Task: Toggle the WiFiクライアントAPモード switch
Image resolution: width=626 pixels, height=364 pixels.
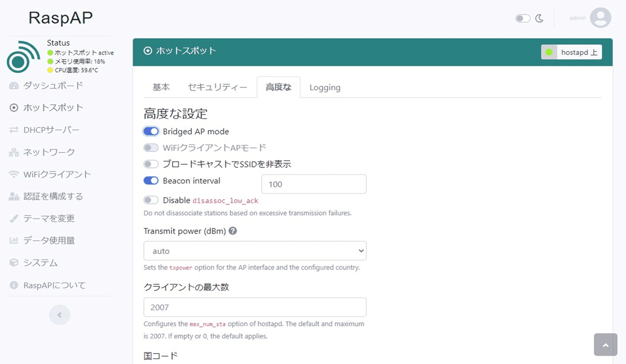Action: point(151,148)
